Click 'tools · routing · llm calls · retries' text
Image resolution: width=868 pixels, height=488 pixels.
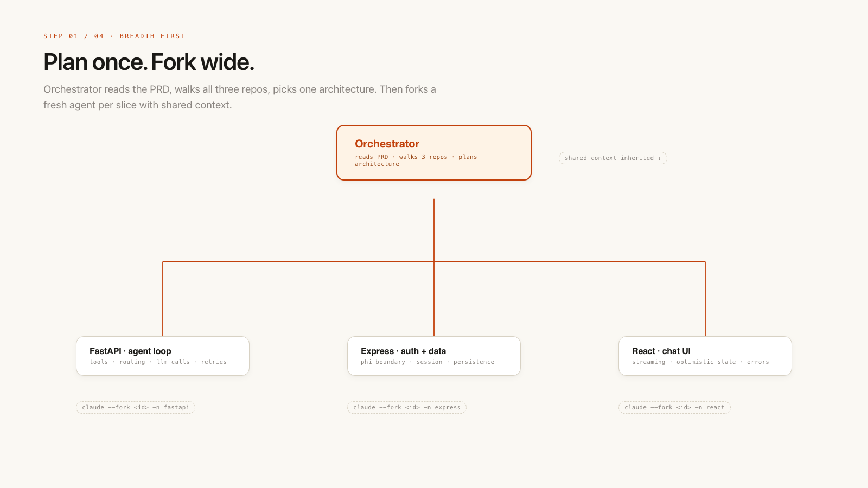point(158,362)
